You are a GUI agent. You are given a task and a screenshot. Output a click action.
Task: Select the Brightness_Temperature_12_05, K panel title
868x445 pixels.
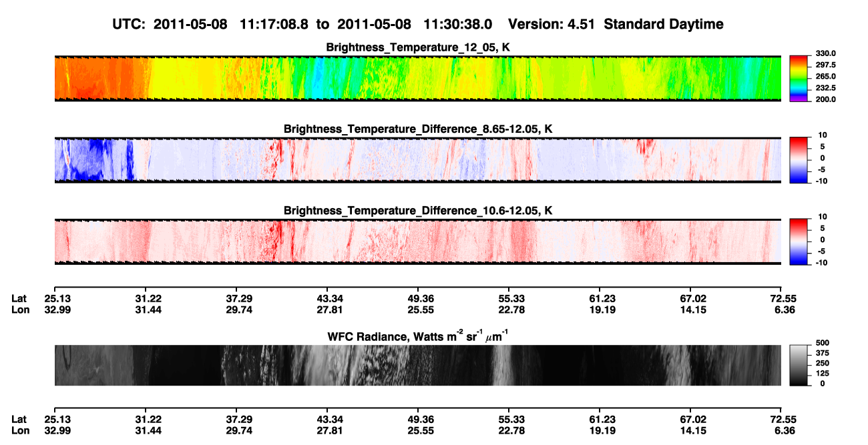click(418, 47)
